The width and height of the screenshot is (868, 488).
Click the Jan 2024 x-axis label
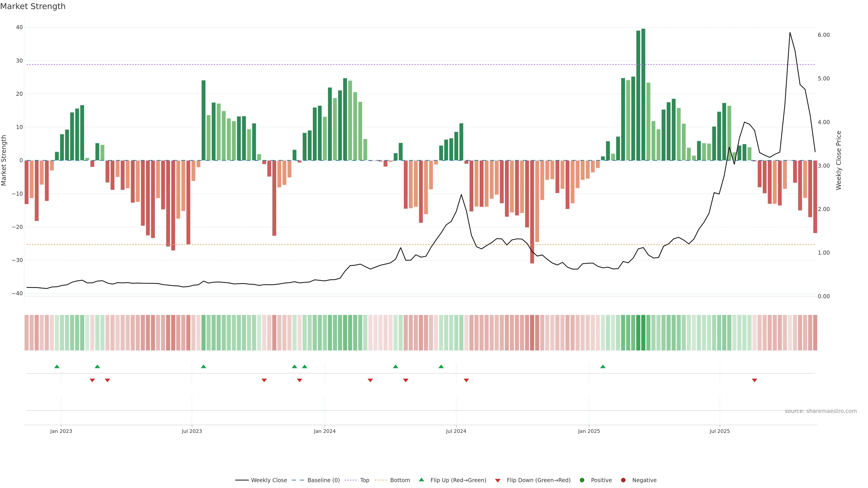click(325, 431)
